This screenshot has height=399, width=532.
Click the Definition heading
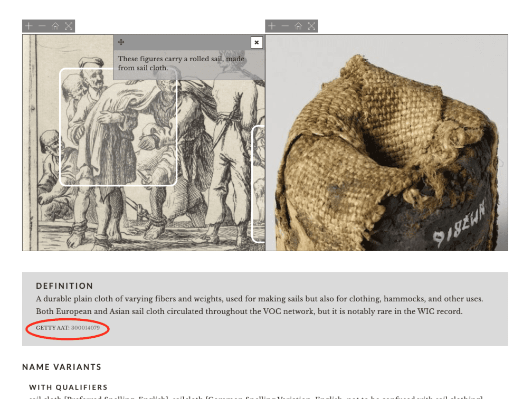click(64, 286)
